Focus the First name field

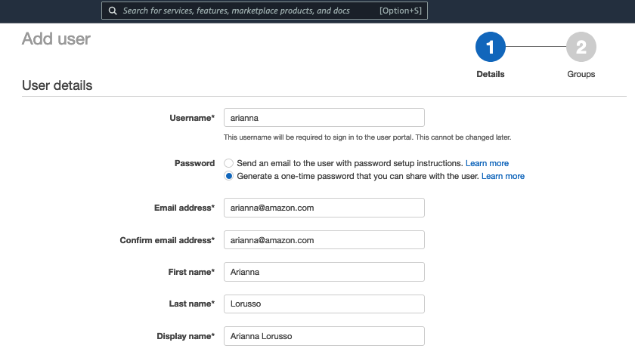pos(324,272)
